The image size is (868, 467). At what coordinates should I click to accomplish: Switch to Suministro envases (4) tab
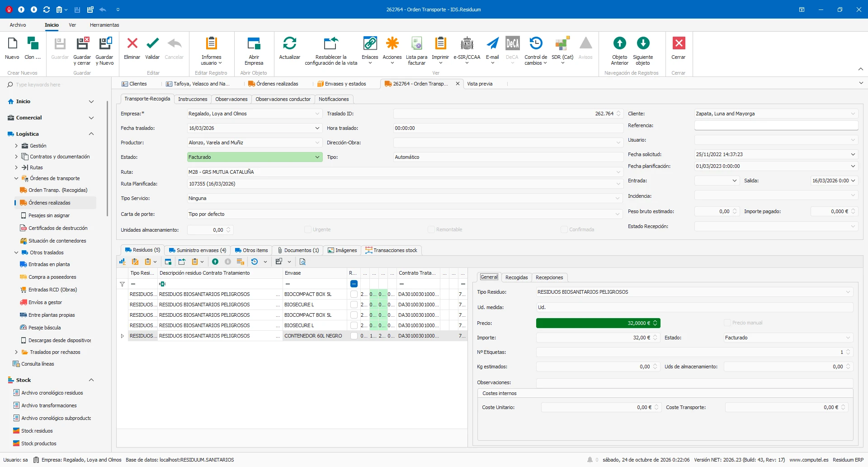[x=197, y=250]
